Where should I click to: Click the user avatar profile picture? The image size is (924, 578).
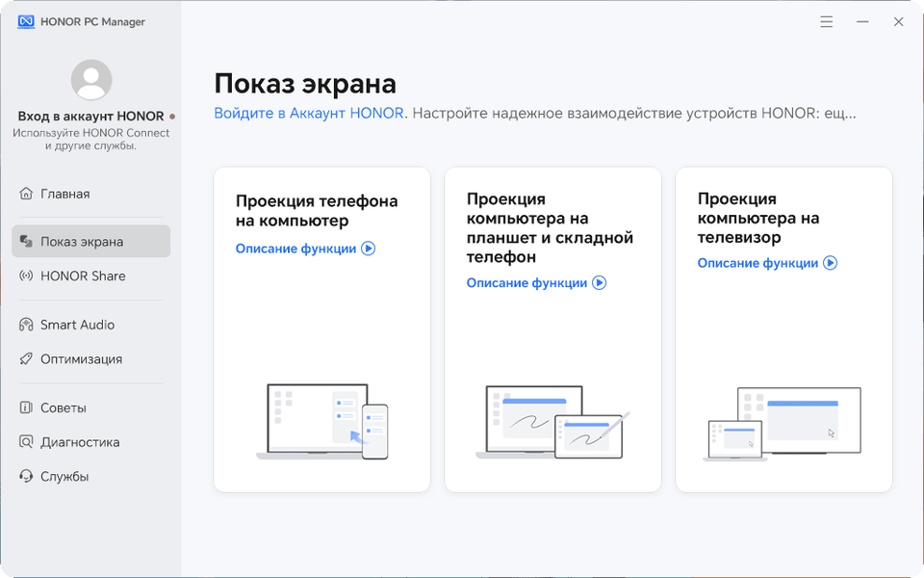pos(91,80)
